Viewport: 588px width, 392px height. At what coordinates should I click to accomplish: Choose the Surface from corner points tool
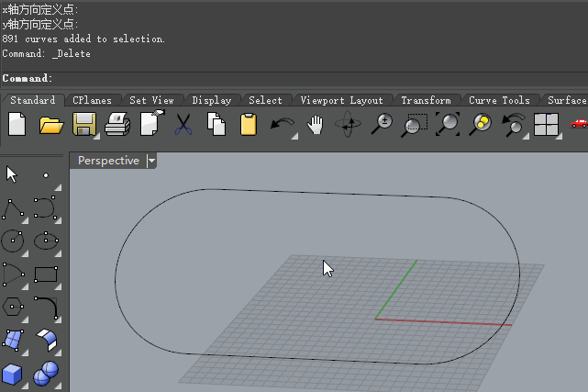pyautogui.click(x=13, y=341)
